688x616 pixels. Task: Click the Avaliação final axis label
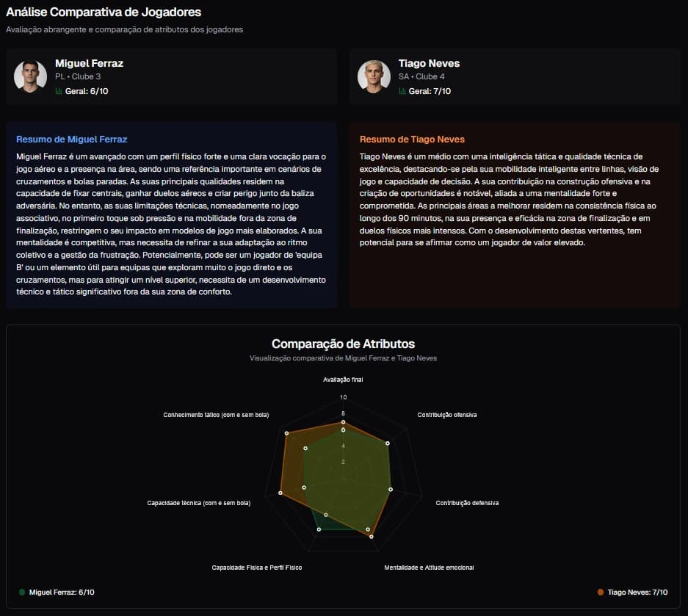pyautogui.click(x=343, y=380)
